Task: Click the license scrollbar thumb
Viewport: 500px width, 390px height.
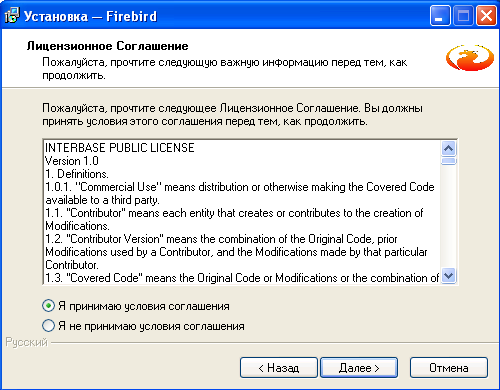Action: point(449,161)
